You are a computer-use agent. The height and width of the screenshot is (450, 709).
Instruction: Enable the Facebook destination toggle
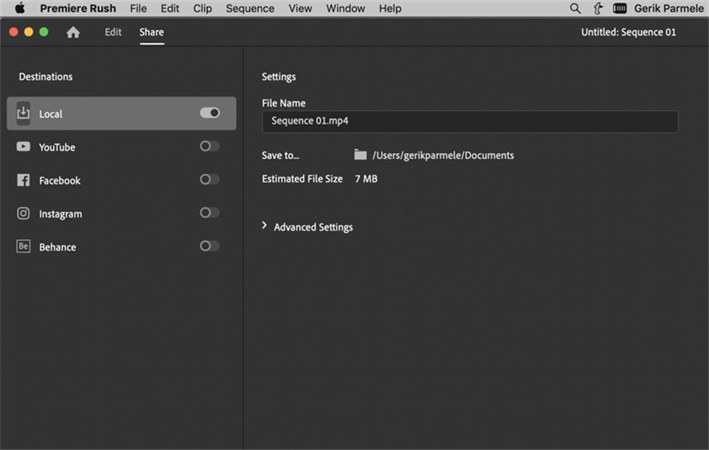(x=209, y=179)
